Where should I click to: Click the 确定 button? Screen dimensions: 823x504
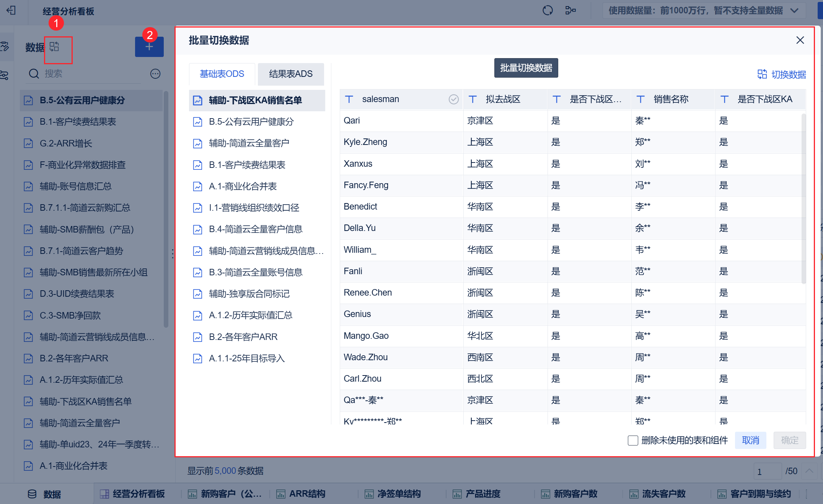(789, 441)
